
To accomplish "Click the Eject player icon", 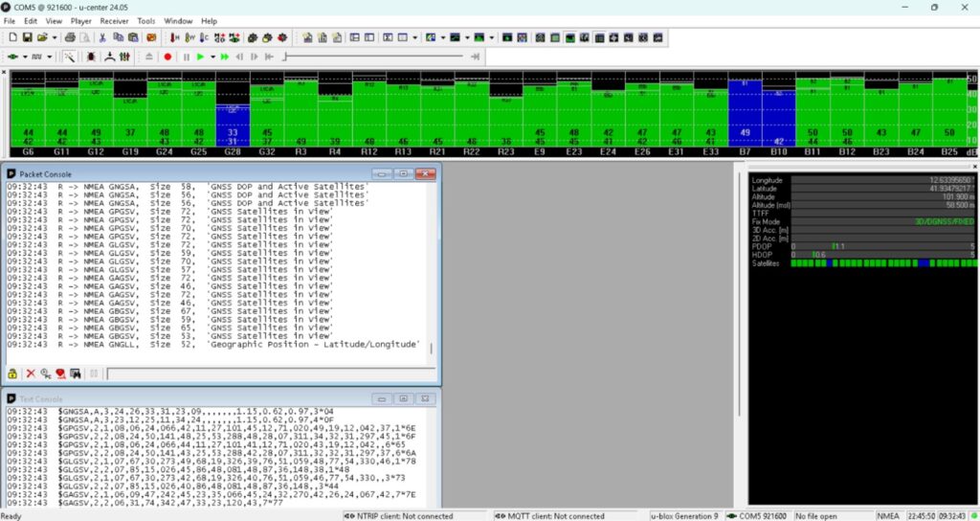I will coord(148,57).
